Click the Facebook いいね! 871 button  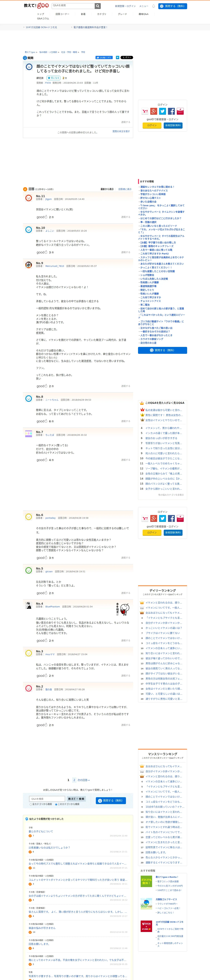click(x=104, y=57)
